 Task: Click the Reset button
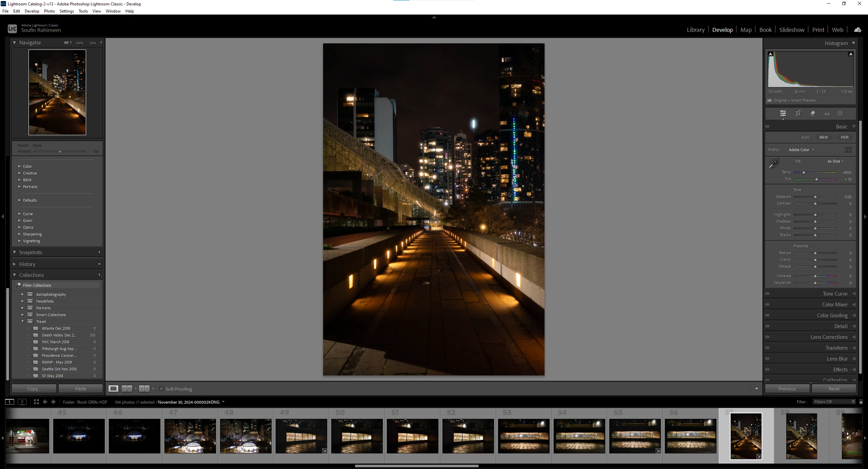pyautogui.click(x=834, y=389)
